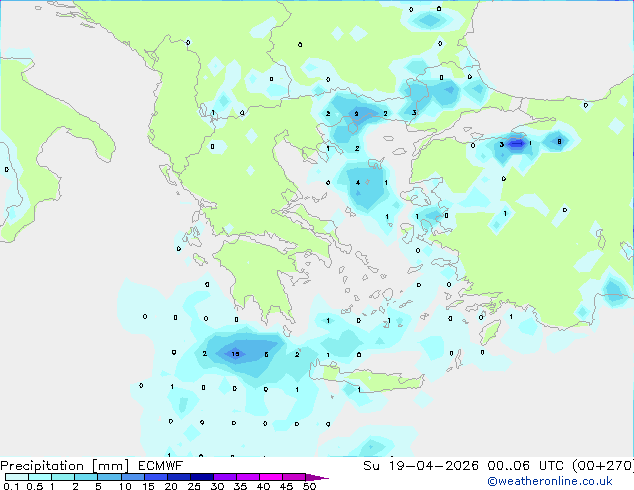Click the '15' precipitation value south of Peloponnese

[235, 354]
